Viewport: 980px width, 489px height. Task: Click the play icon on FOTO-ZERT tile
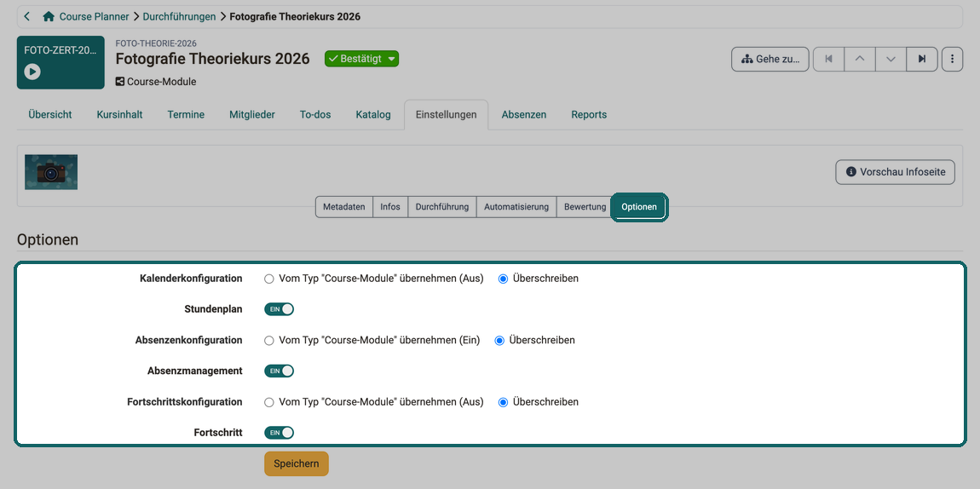[x=32, y=72]
